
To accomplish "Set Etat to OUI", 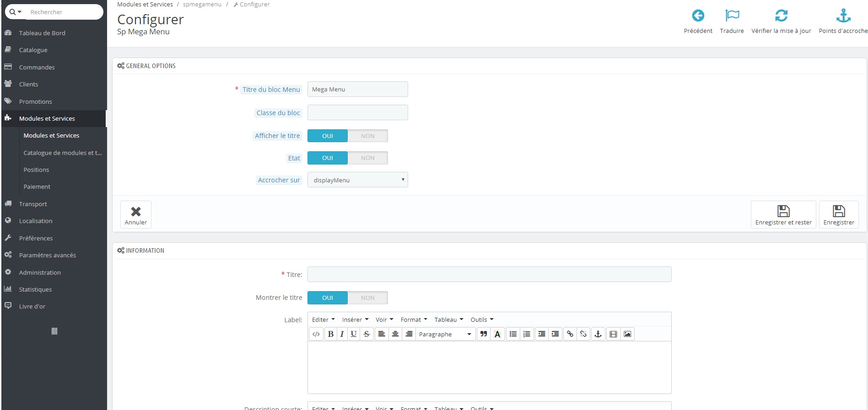I will [328, 158].
